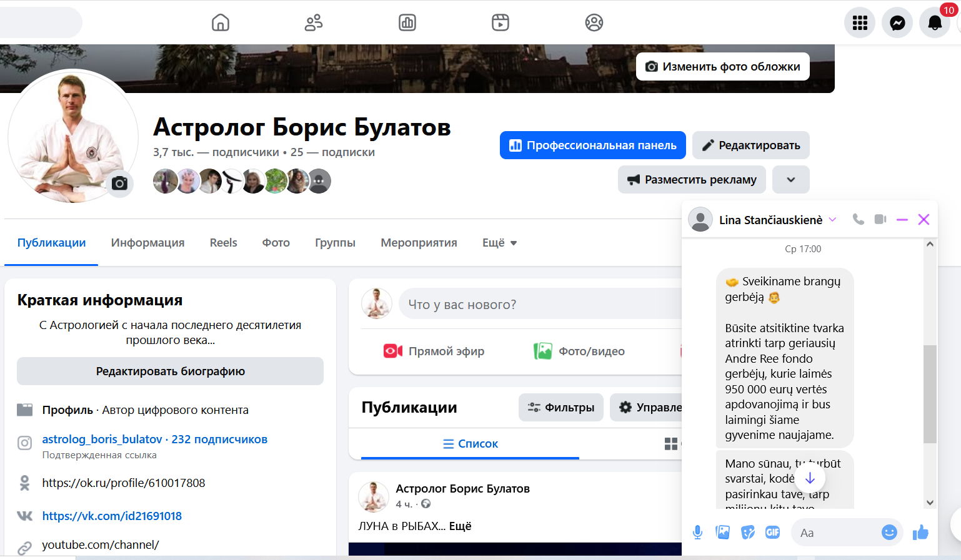Open the Groups circle icon in top bar

(x=594, y=22)
